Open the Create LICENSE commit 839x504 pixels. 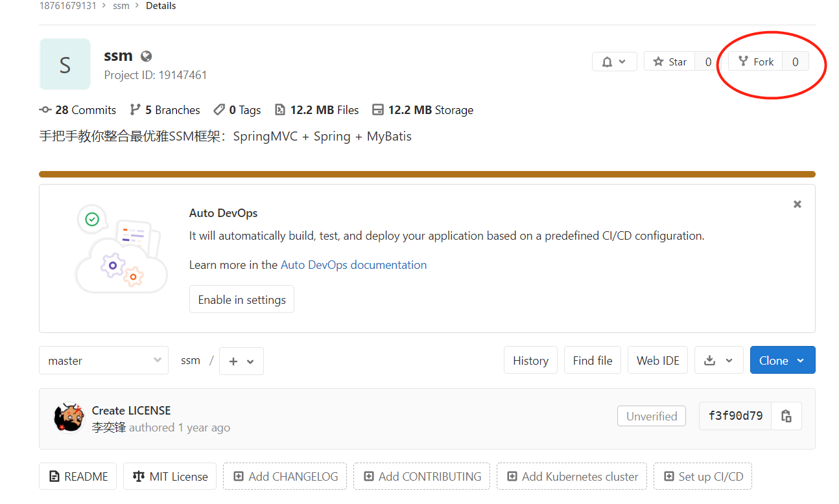pos(131,410)
